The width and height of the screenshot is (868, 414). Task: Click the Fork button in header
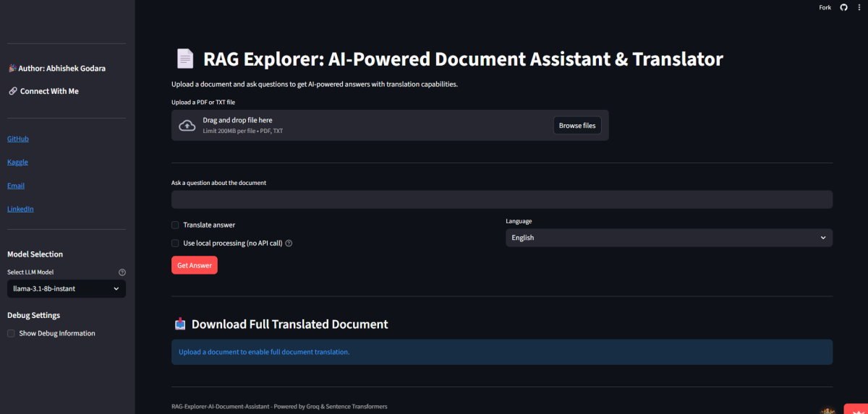[825, 7]
